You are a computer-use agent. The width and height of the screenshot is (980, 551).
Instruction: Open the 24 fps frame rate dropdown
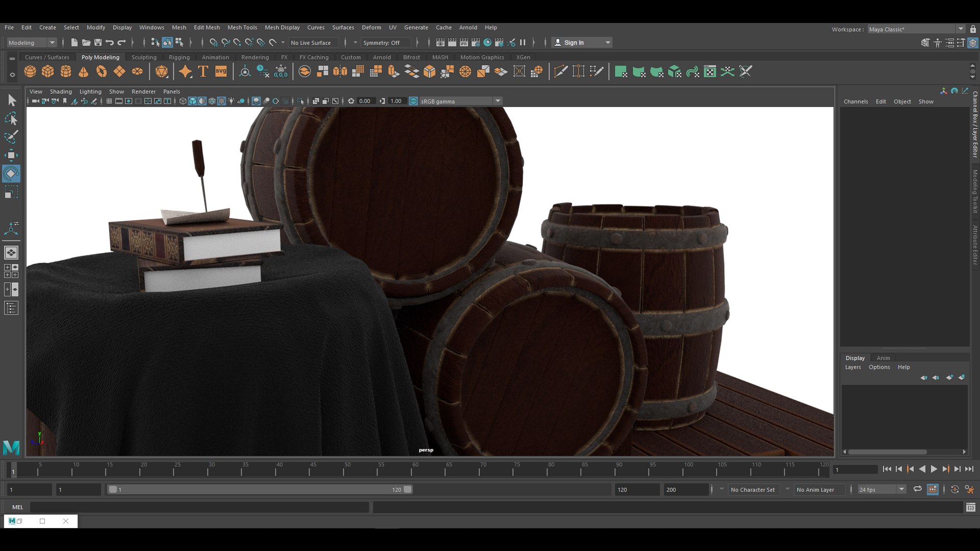click(x=882, y=489)
